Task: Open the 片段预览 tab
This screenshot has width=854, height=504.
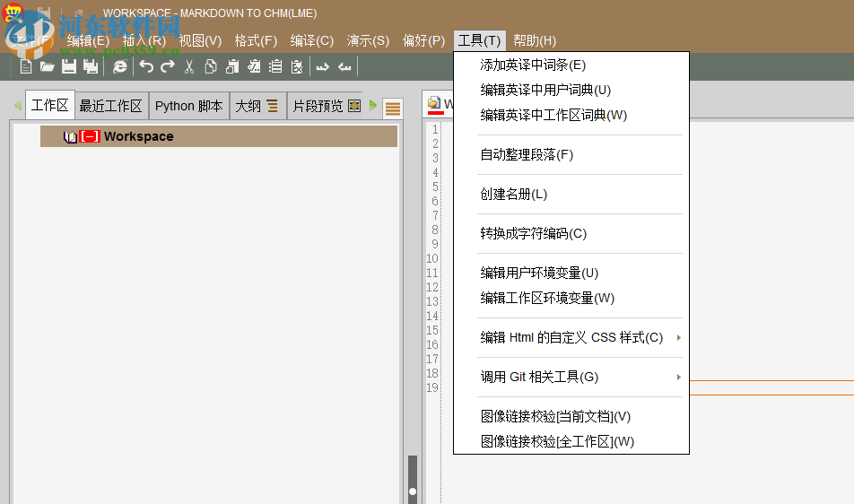Action: click(x=327, y=106)
